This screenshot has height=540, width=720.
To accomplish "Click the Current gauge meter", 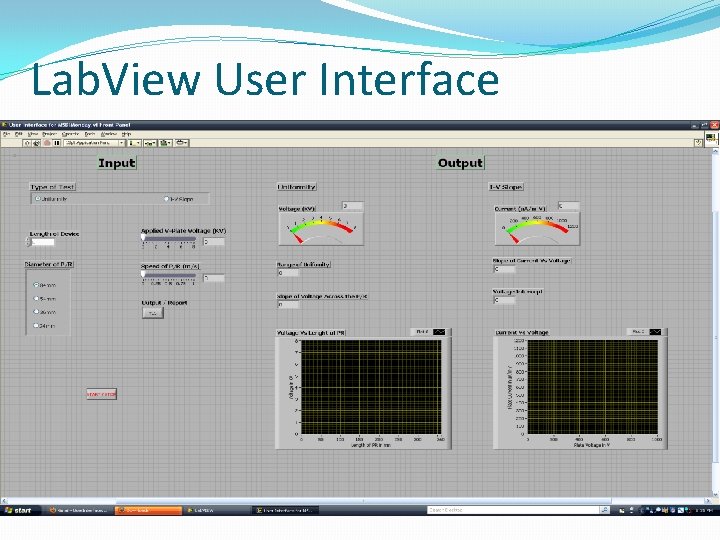I will tap(537, 229).
